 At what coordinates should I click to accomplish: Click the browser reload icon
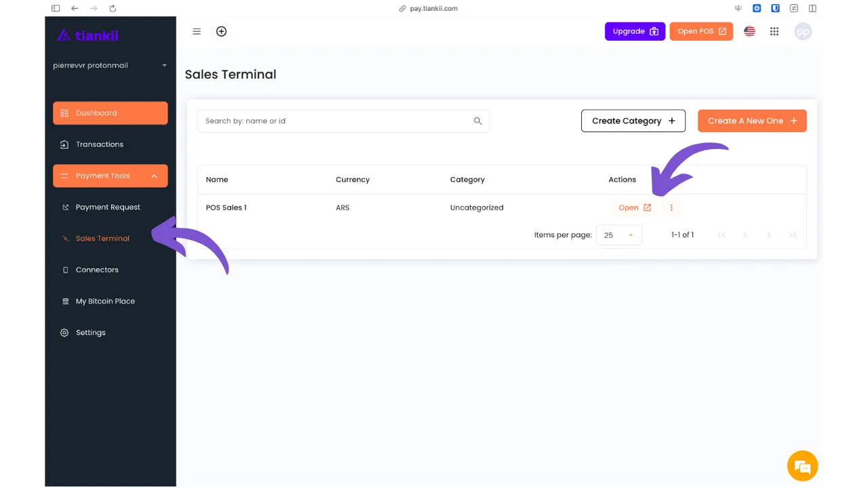(x=113, y=9)
